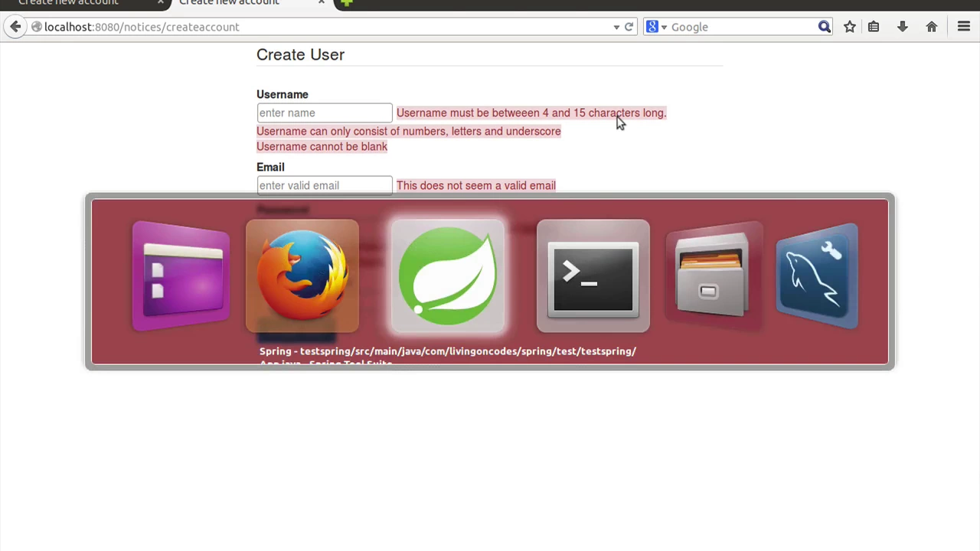Viewport: 980px width, 551px height.
Task: Open URL history dropdown arrow
Action: click(x=616, y=27)
